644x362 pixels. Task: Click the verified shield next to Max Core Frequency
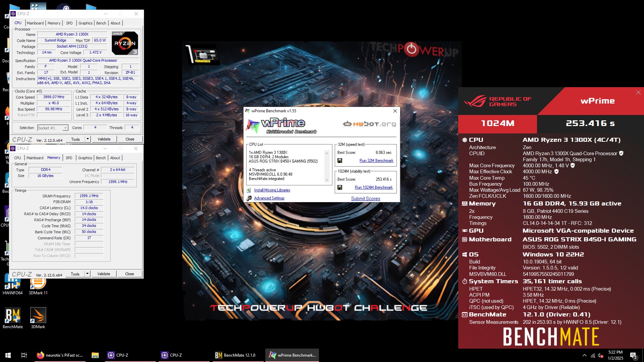click(573, 165)
